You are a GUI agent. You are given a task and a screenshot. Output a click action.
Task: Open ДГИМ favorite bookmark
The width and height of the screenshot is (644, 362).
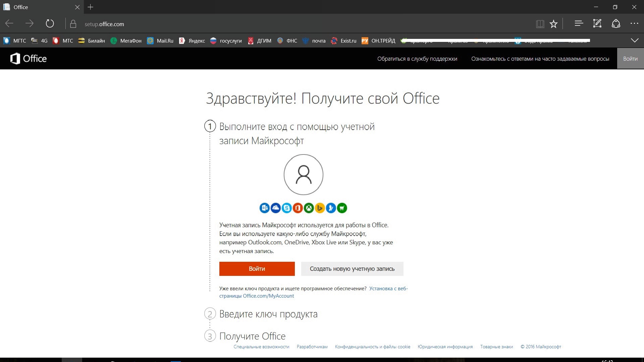click(x=259, y=41)
